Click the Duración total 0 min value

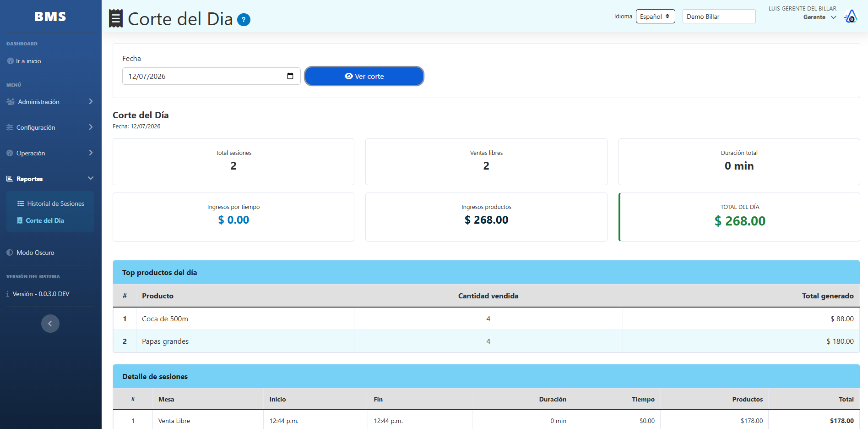tap(739, 166)
